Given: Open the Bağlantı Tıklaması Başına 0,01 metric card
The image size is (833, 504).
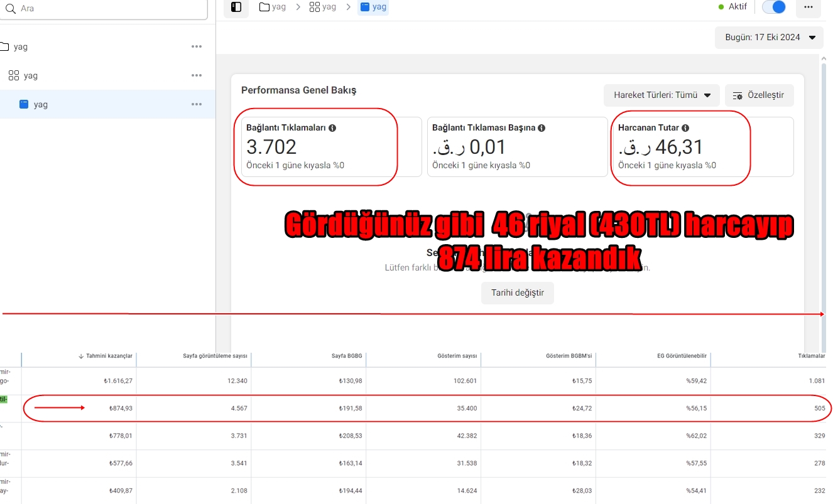Looking at the screenshot, I should coord(518,147).
